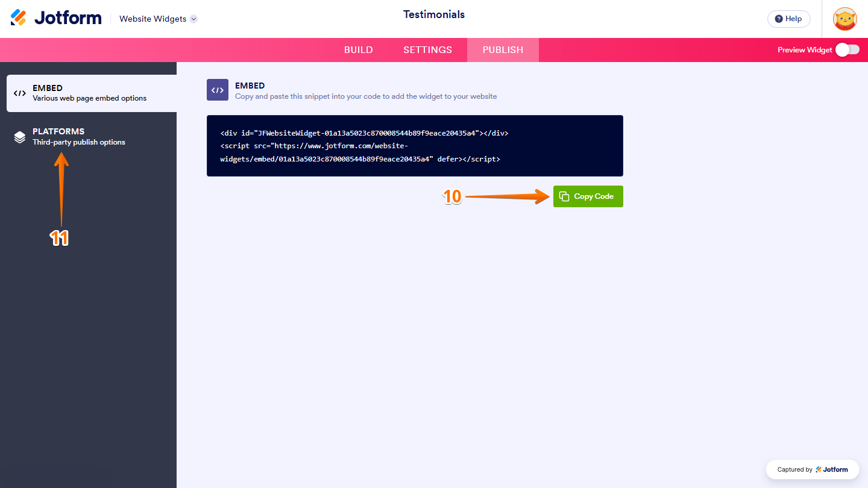868x488 pixels.
Task: Click the copy icon on Copy Code
Action: click(x=564, y=196)
